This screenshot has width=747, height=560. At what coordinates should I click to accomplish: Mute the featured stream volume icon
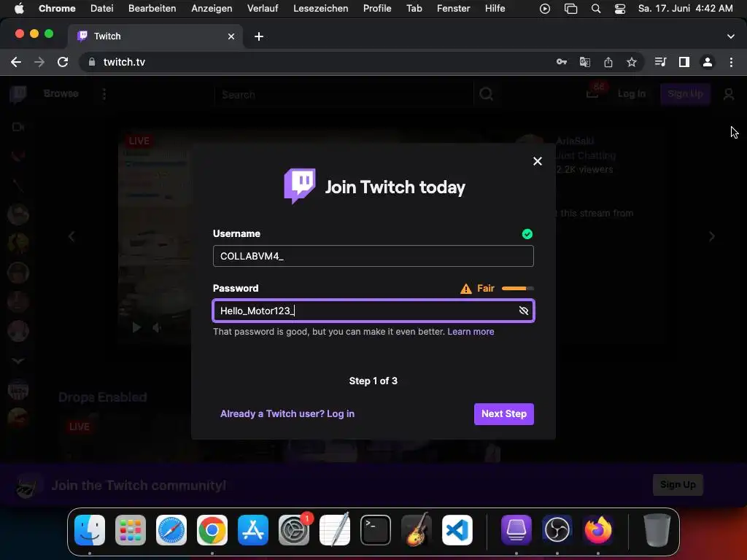click(156, 327)
